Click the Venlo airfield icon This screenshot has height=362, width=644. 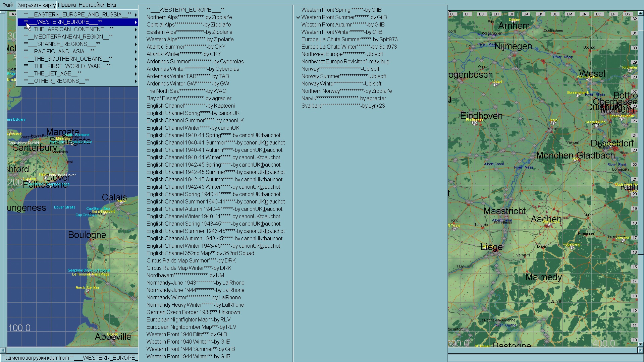552,123
